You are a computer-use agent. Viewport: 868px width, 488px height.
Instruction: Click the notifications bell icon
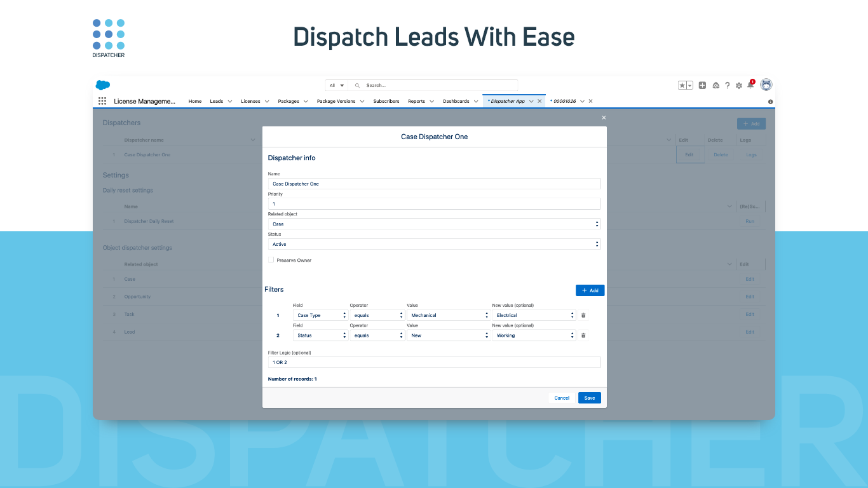(x=750, y=85)
